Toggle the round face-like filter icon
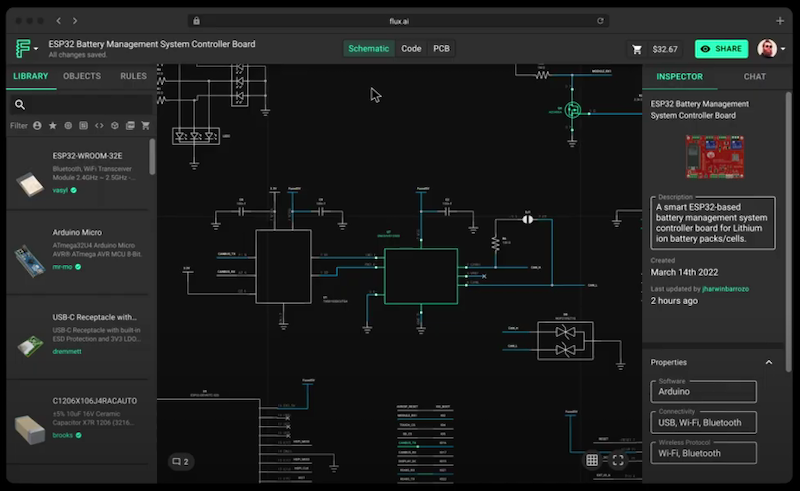This screenshot has width=800, height=491. click(x=115, y=126)
